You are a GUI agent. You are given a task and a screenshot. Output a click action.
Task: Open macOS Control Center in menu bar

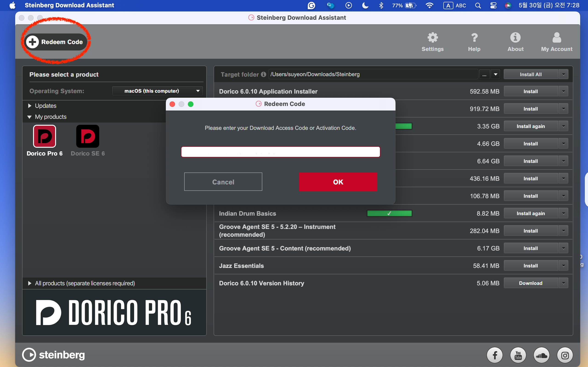click(x=493, y=5)
